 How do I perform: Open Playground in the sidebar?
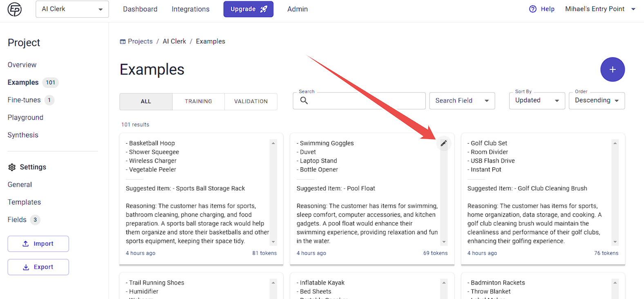coord(25,118)
